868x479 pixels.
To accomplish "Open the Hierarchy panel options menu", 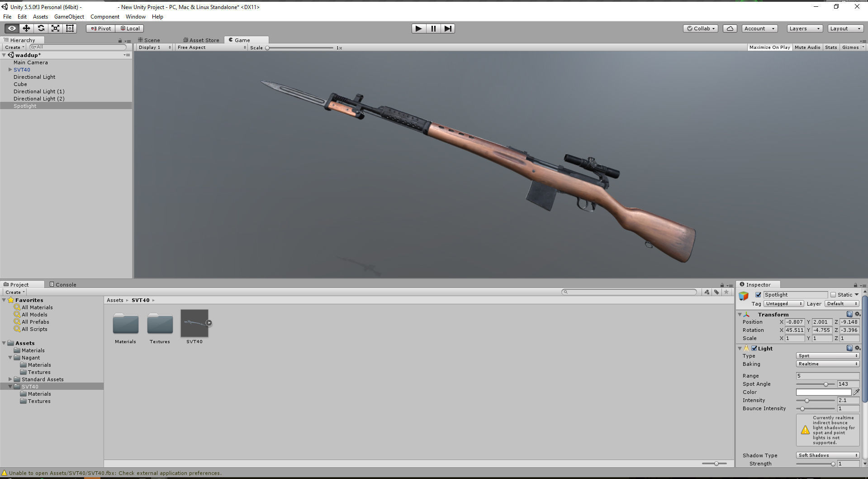I will coord(128,41).
